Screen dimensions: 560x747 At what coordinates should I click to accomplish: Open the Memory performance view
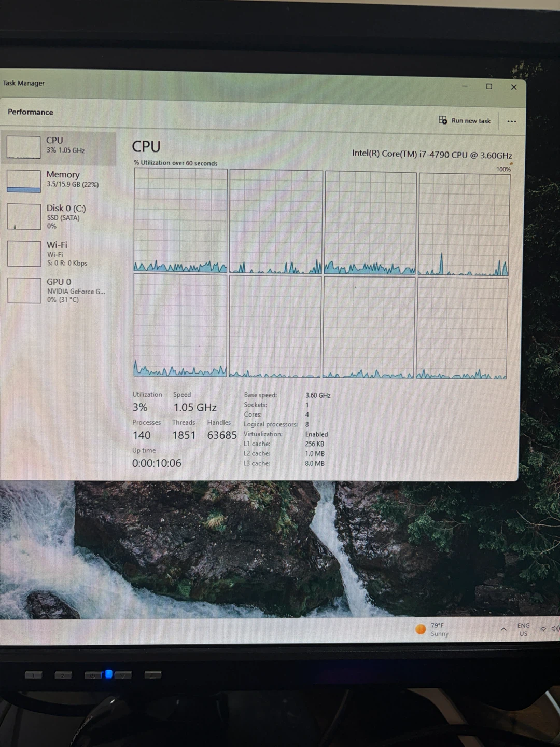pos(59,180)
